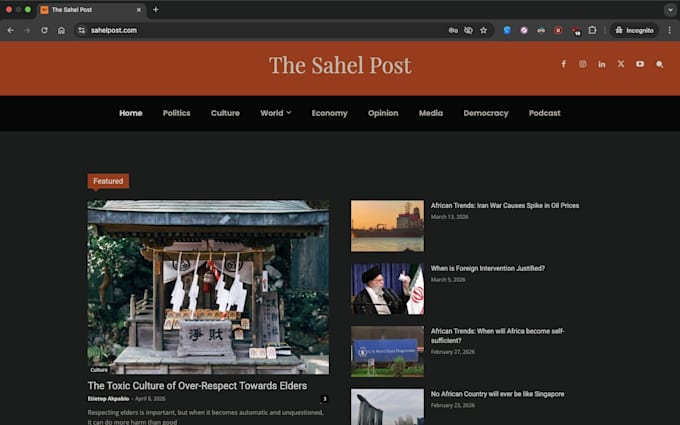Click the oil tanker article thumbnail

point(387,226)
